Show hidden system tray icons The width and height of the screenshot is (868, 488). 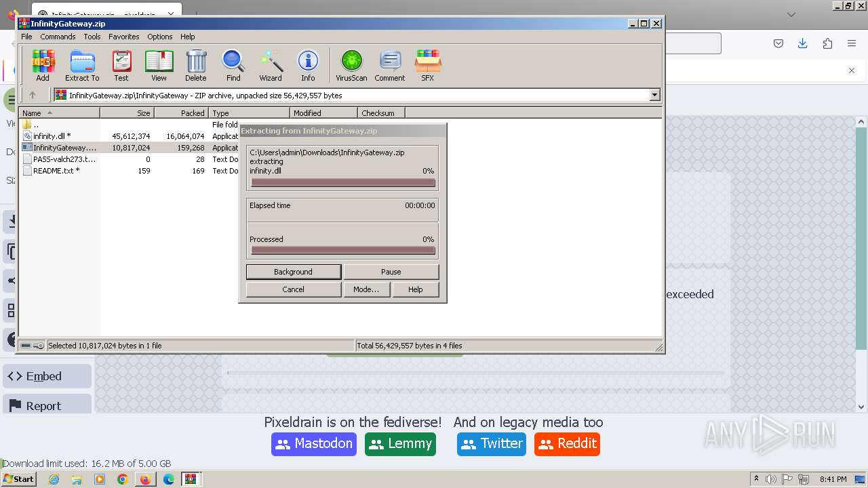coord(756,479)
